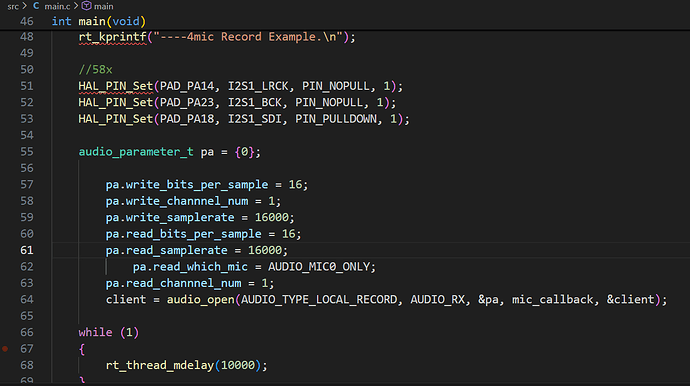This screenshot has width=690, height=386.
Task: Click pa.read_channel_num on line 63
Action: coord(173,283)
